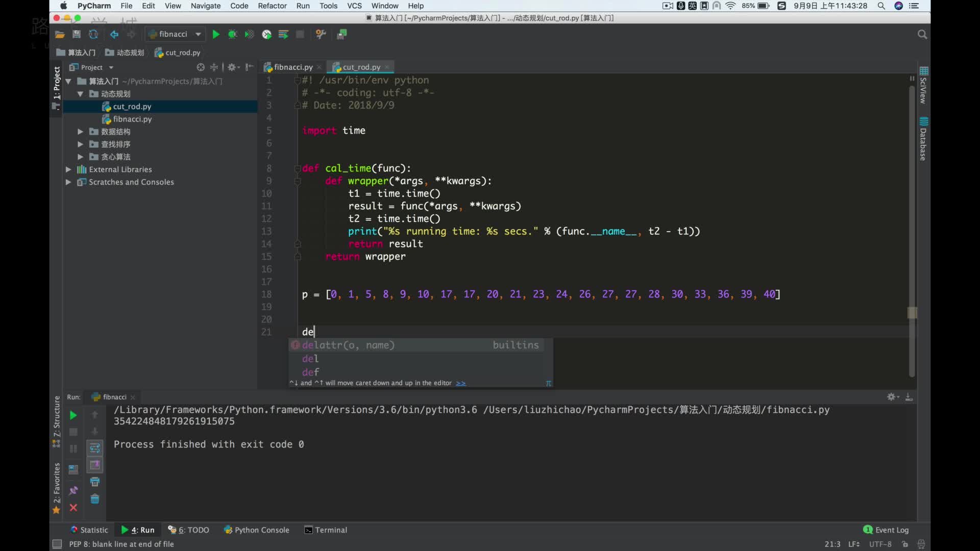Run with coverage icon in toolbar
The width and height of the screenshot is (980, 551).
249,34
